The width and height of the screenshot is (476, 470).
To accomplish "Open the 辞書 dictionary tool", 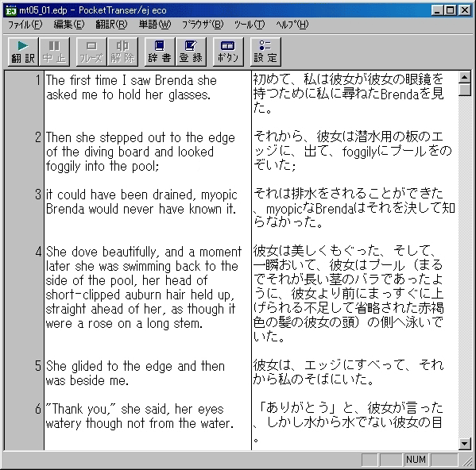I will [x=160, y=52].
